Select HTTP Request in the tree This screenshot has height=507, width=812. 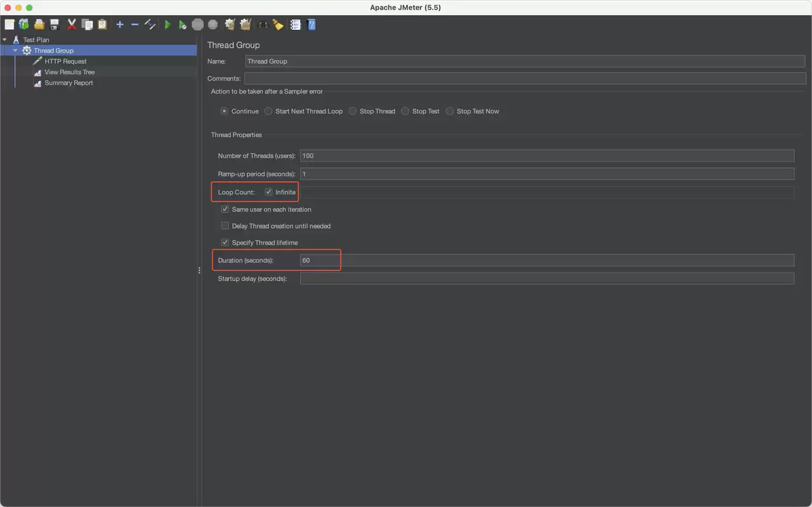[65, 62]
